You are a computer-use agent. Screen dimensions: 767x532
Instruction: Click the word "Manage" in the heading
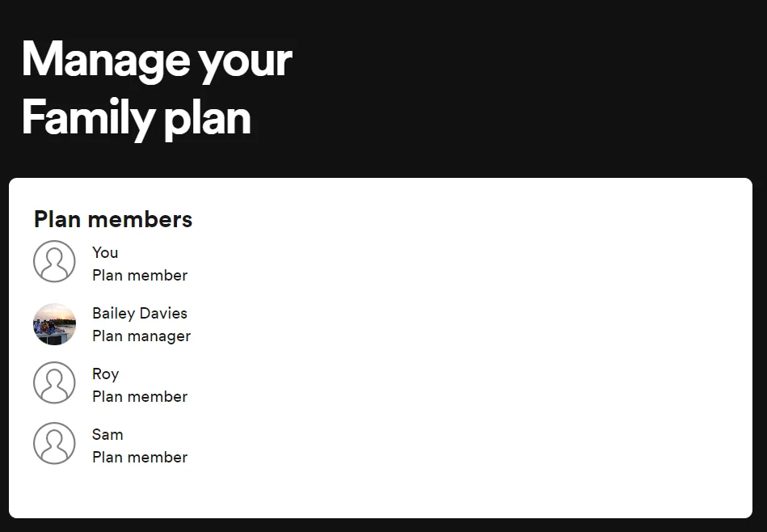coord(105,61)
